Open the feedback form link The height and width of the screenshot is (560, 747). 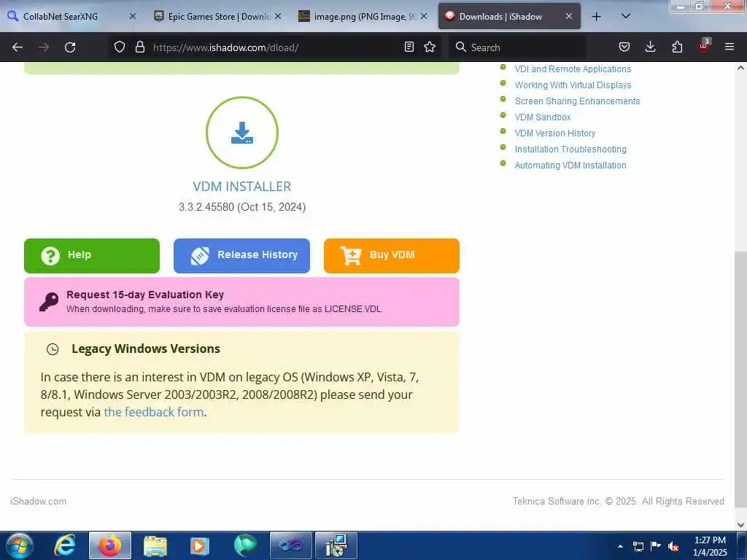point(153,412)
